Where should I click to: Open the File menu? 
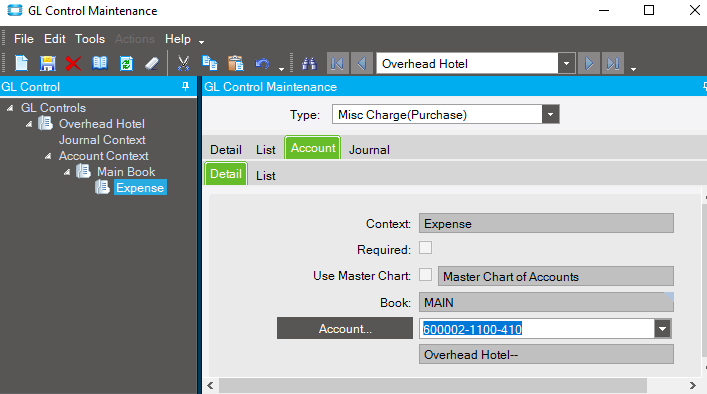coord(24,39)
